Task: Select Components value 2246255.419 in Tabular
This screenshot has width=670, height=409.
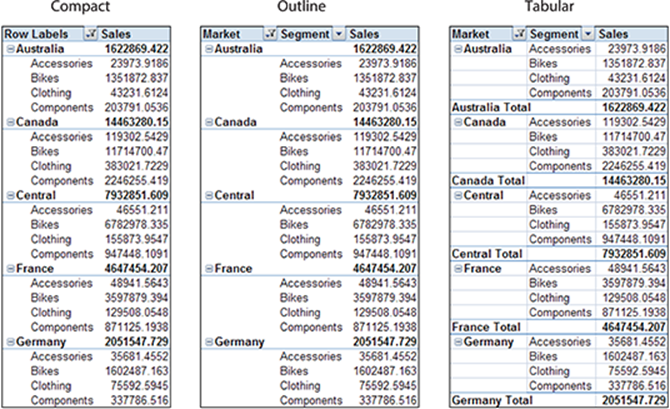Action: [634, 166]
